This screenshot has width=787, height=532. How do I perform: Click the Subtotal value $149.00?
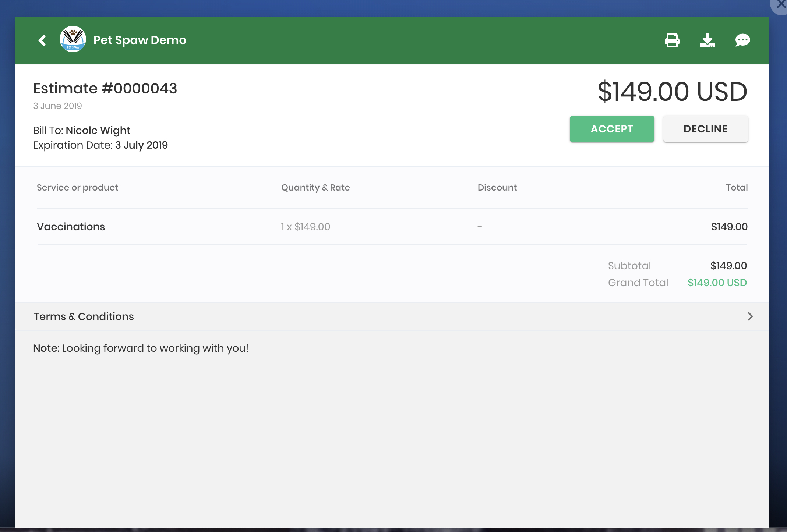(x=728, y=266)
